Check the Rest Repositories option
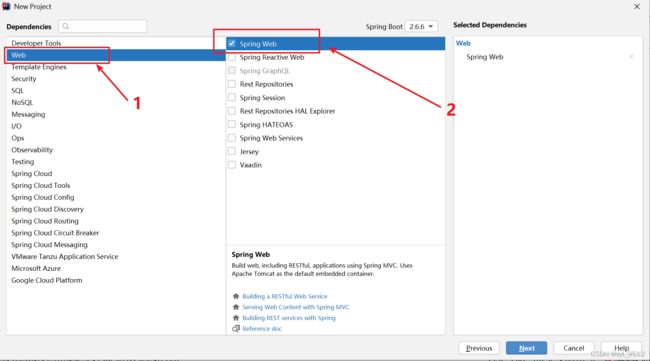 coord(232,84)
